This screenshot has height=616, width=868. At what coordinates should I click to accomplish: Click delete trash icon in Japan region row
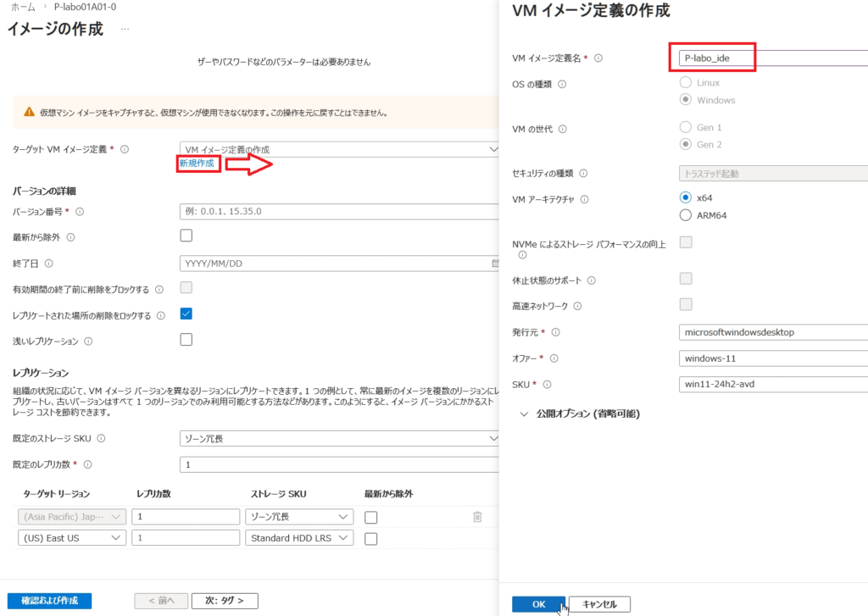pyautogui.click(x=477, y=517)
